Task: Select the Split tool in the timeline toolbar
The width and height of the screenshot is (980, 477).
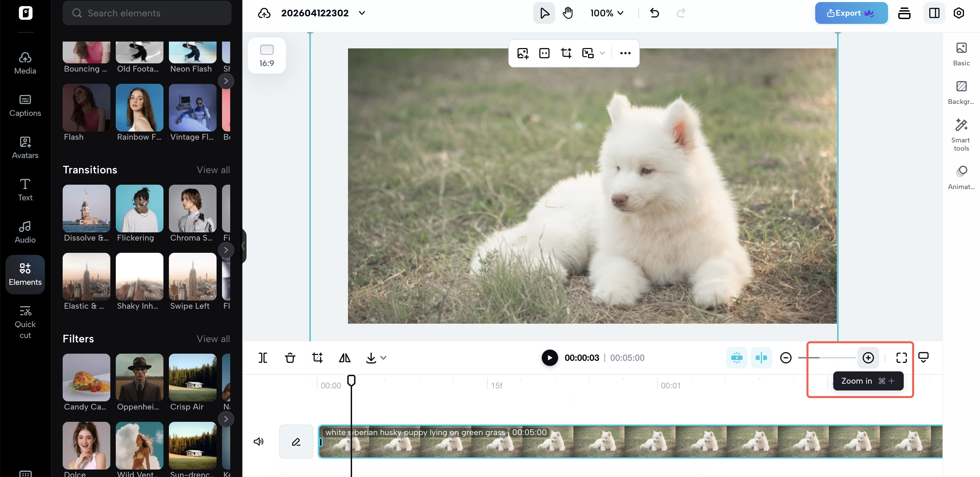Action: pos(263,357)
